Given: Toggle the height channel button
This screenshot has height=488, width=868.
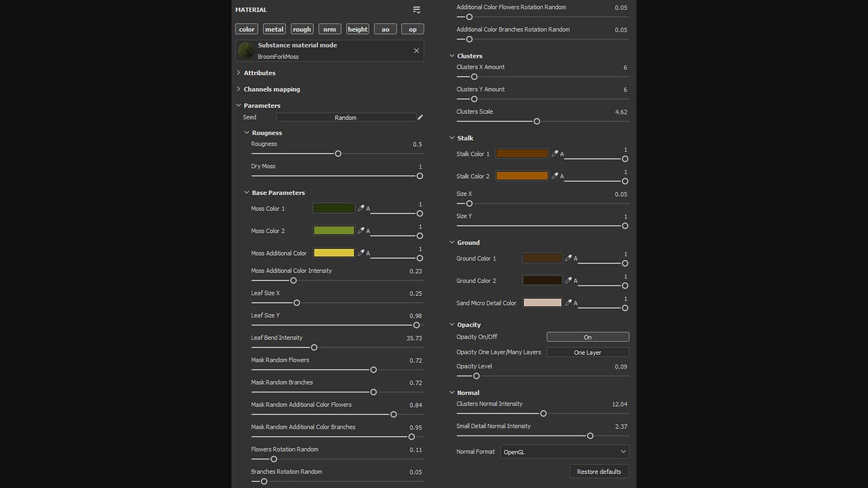Looking at the screenshot, I should click(358, 29).
